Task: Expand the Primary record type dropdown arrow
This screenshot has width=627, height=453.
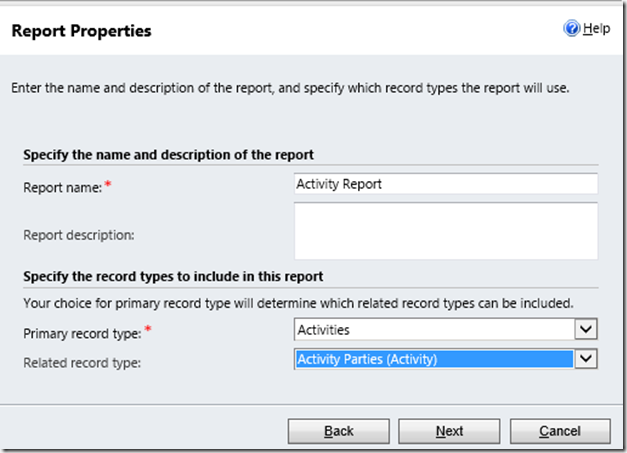Action: tap(587, 329)
